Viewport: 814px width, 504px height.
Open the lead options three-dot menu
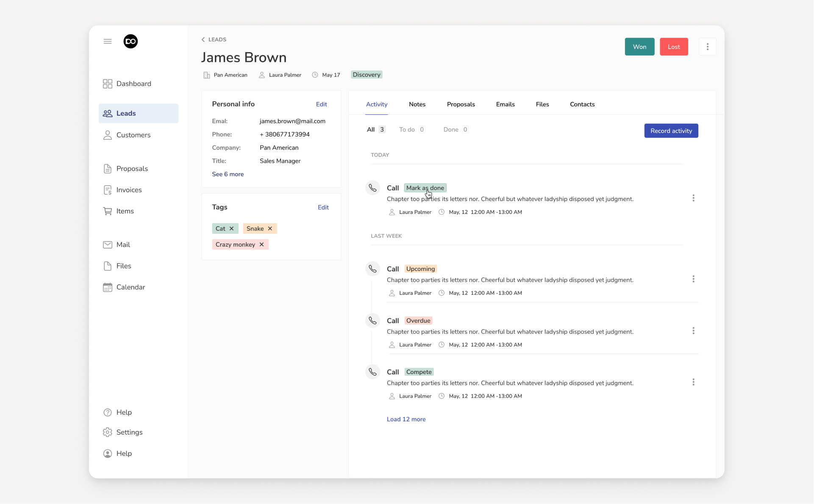(x=707, y=47)
